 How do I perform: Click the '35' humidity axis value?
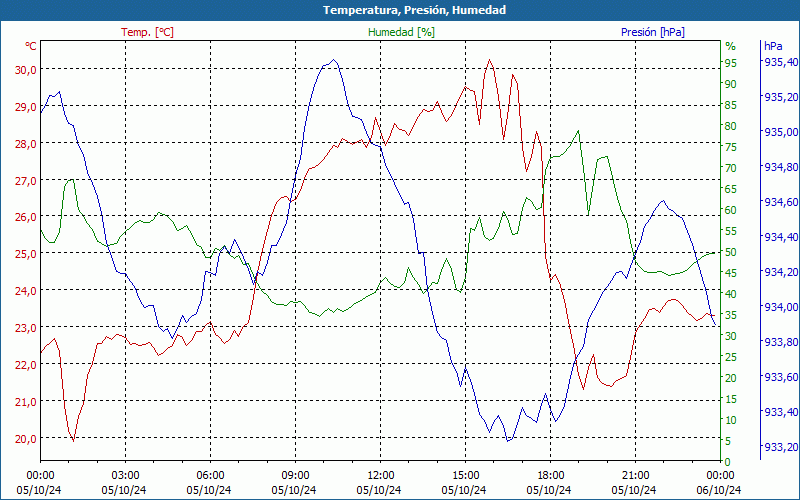pos(731,315)
